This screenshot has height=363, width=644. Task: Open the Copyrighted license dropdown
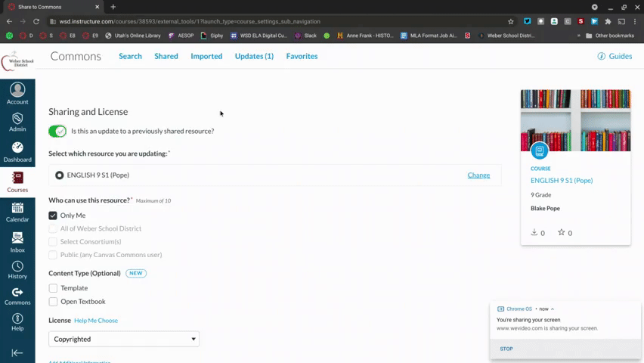pyautogui.click(x=124, y=339)
